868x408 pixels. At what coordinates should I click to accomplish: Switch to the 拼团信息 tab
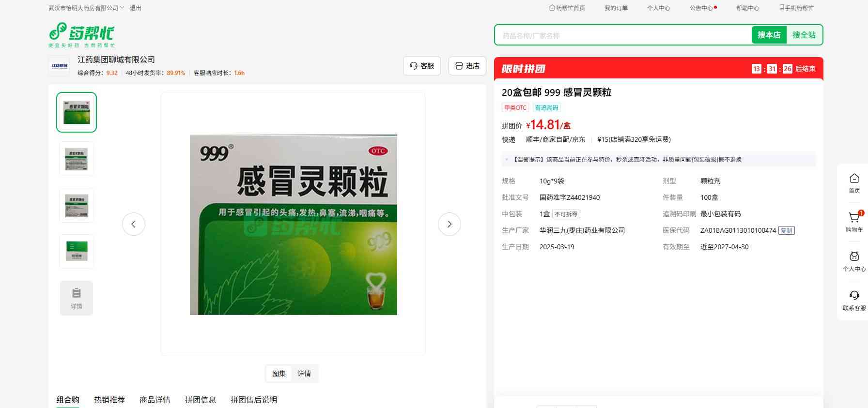click(x=200, y=400)
